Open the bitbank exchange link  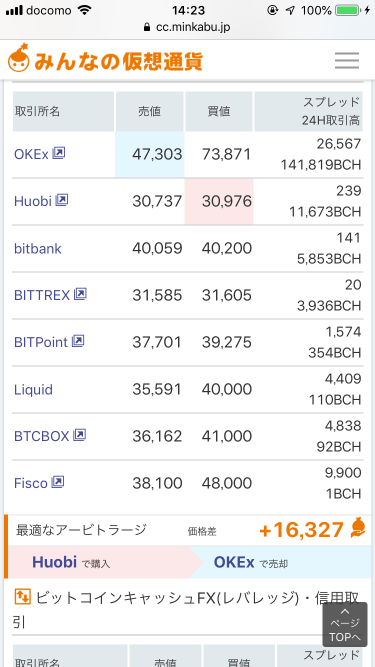click(38, 248)
